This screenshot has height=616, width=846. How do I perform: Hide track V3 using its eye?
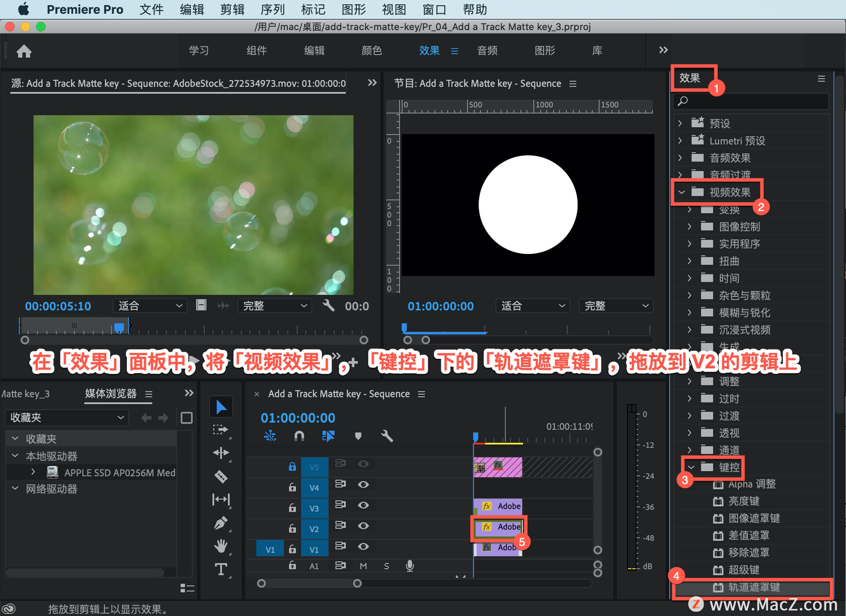(x=363, y=505)
